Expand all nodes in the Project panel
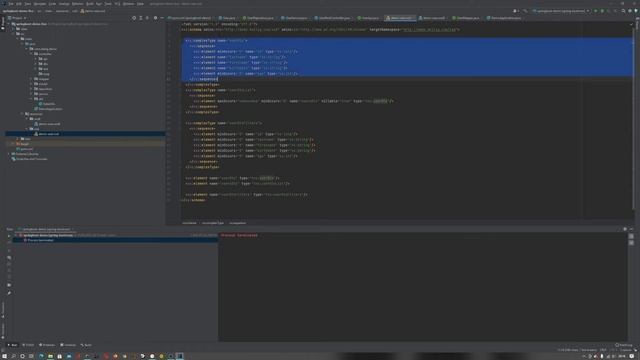 141,18
